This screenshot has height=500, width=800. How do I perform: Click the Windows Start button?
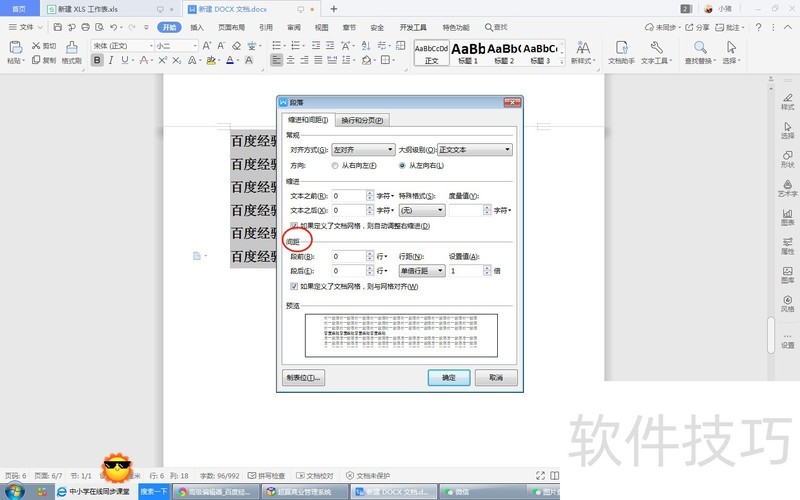point(15,491)
